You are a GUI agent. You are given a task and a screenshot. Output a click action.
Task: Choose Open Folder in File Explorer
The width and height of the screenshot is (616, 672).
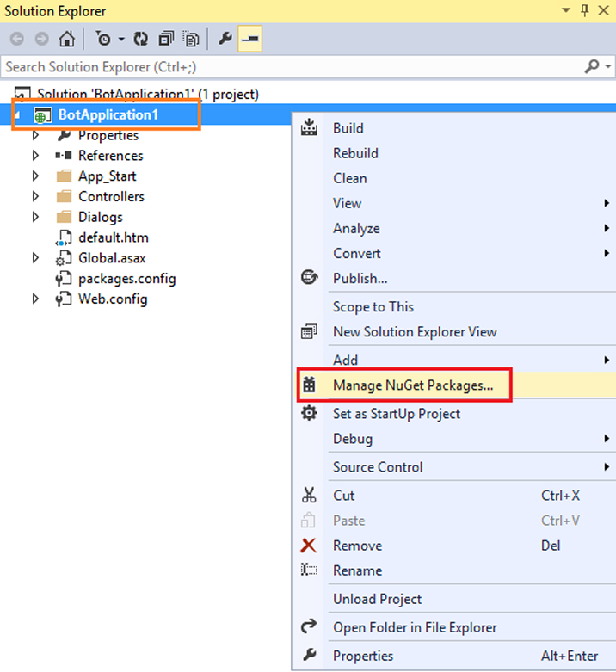(x=454, y=627)
